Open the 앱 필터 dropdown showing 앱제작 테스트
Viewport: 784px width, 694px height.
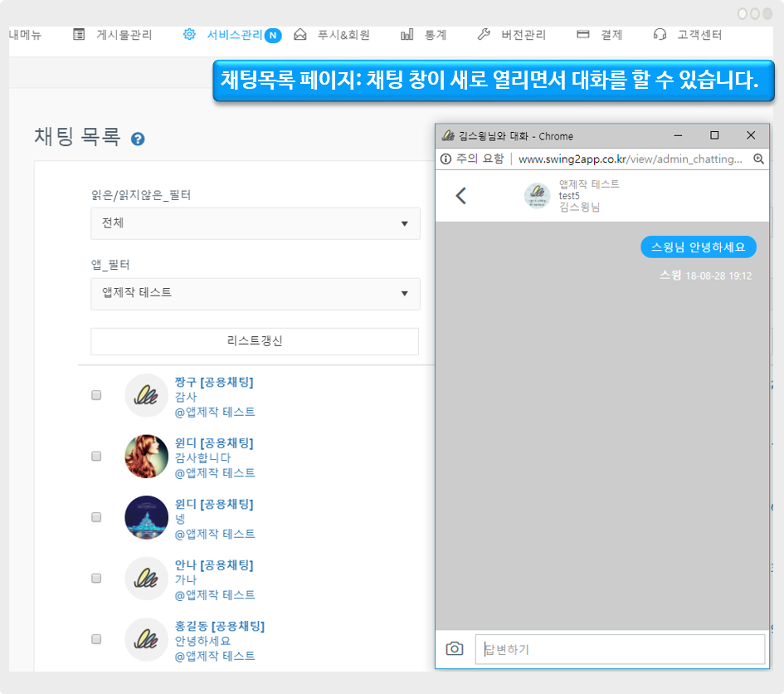point(255,293)
